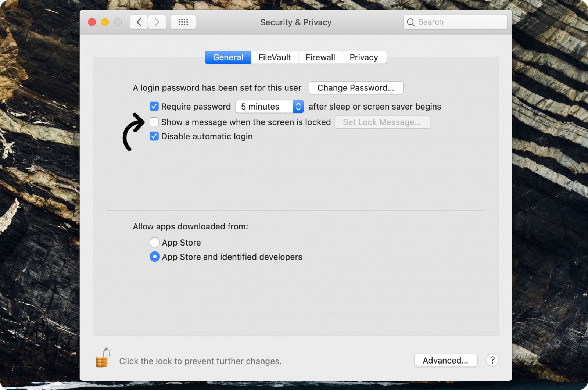Click the Change Password... button
Viewport: 588px width, 390px height.
[356, 88]
